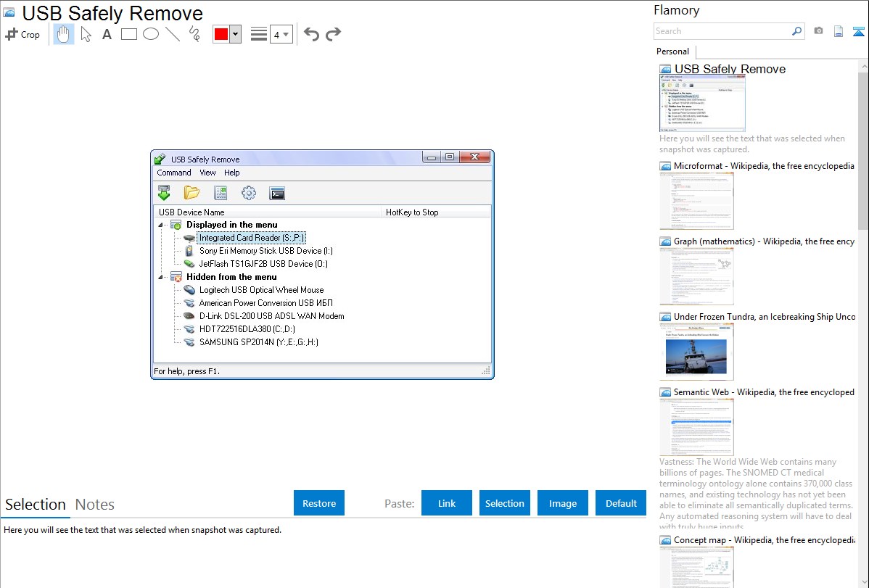Viewport: 869px width, 588px height.
Task: Select JetFlash TS1GJF2B USB Device
Action: (x=263, y=264)
